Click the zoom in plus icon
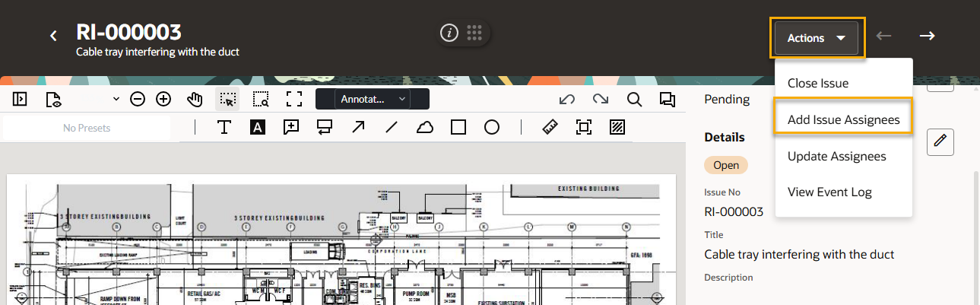The image size is (980, 305). click(163, 99)
